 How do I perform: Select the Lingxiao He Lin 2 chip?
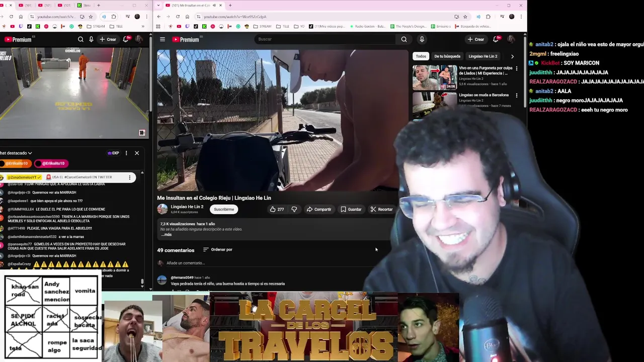tap(482, 56)
